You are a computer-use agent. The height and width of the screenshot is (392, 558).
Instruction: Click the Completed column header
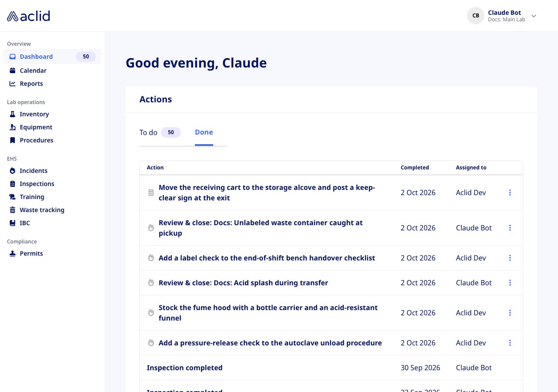[x=415, y=168]
